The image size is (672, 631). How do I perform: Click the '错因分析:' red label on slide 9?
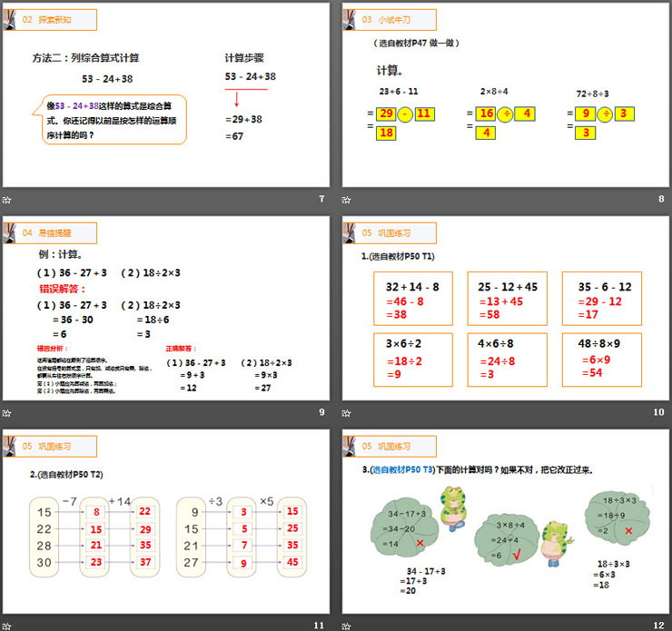pyautogui.click(x=52, y=349)
